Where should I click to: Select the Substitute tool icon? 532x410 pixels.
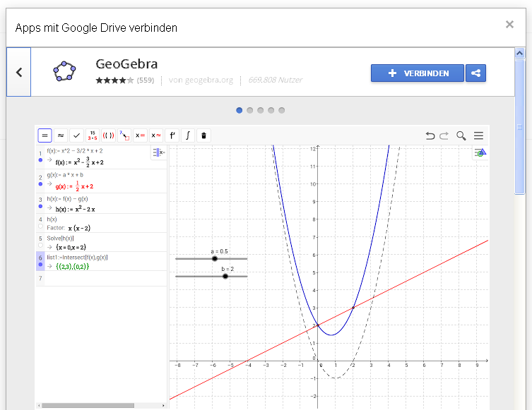(x=124, y=135)
